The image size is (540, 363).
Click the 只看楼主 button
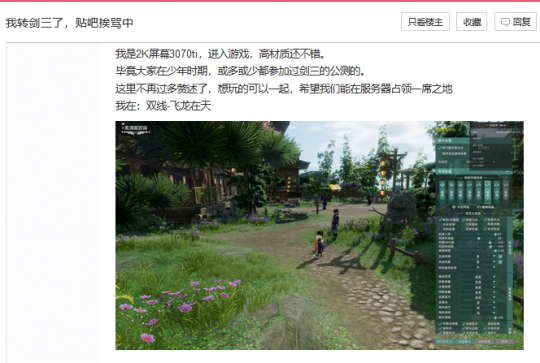coord(425,22)
